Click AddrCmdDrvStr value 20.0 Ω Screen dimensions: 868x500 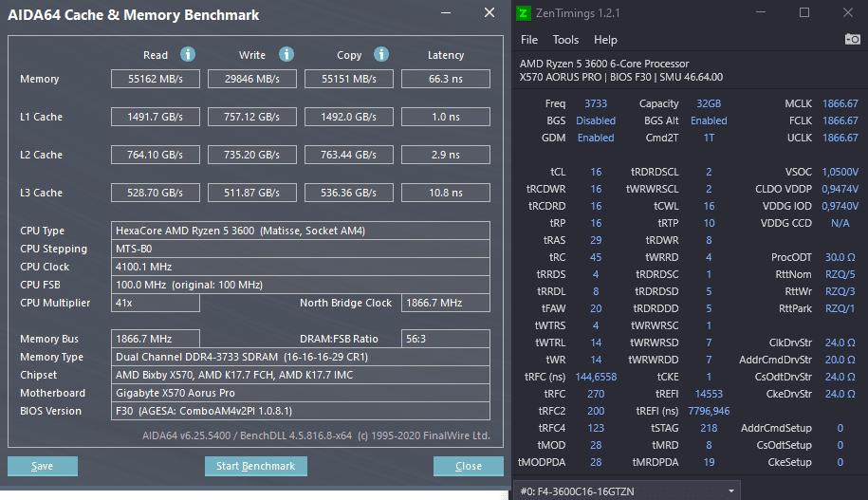click(x=840, y=360)
